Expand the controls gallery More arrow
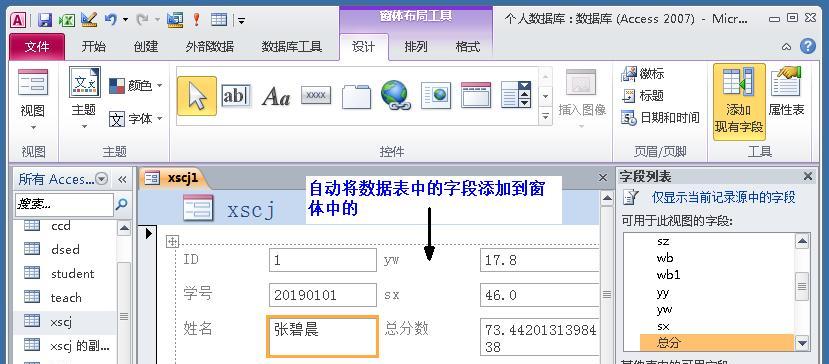 pos(545,116)
